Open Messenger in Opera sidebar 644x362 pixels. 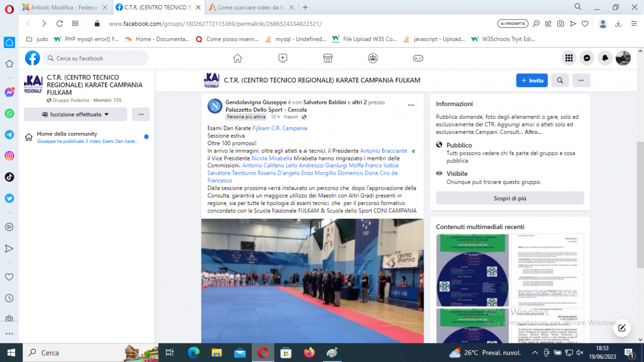[x=10, y=92]
